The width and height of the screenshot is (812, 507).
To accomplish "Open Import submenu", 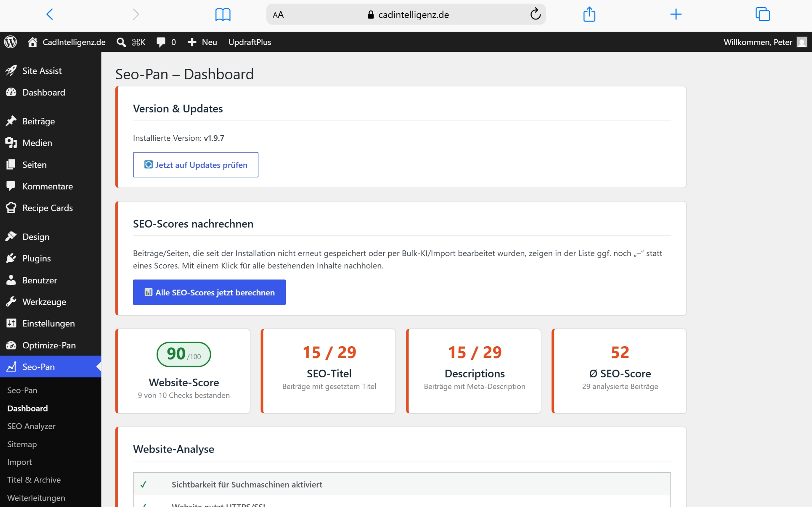I will coord(19,462).
